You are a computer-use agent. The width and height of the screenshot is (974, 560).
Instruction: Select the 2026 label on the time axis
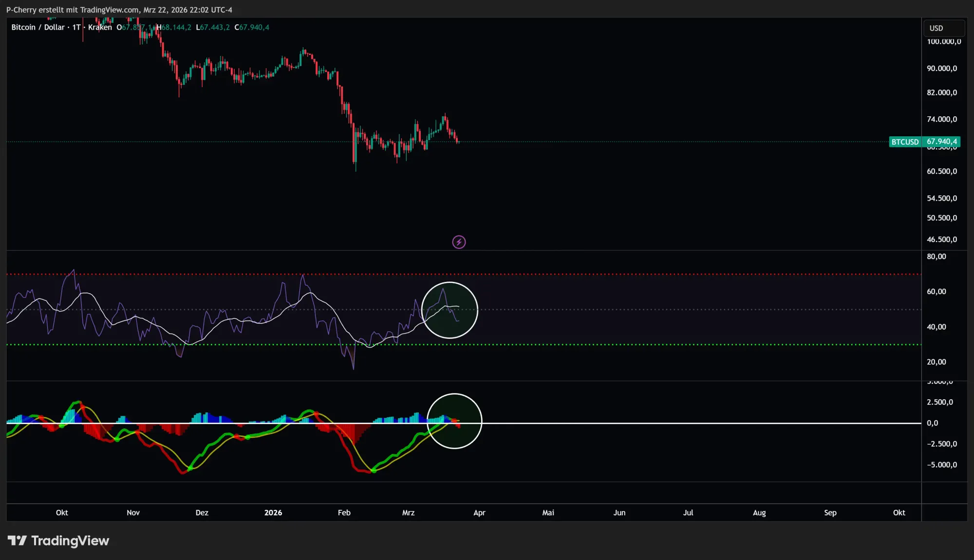(273, 513)
